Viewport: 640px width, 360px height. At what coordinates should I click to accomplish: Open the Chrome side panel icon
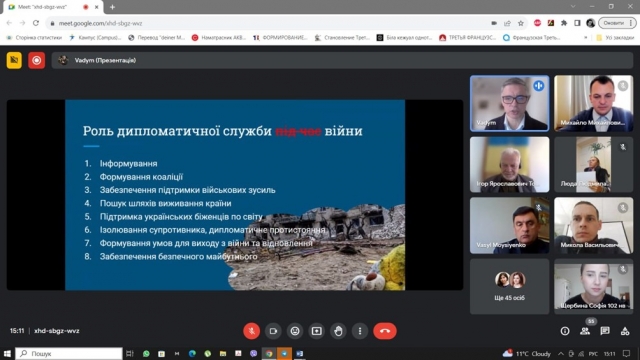click(577, 23)
